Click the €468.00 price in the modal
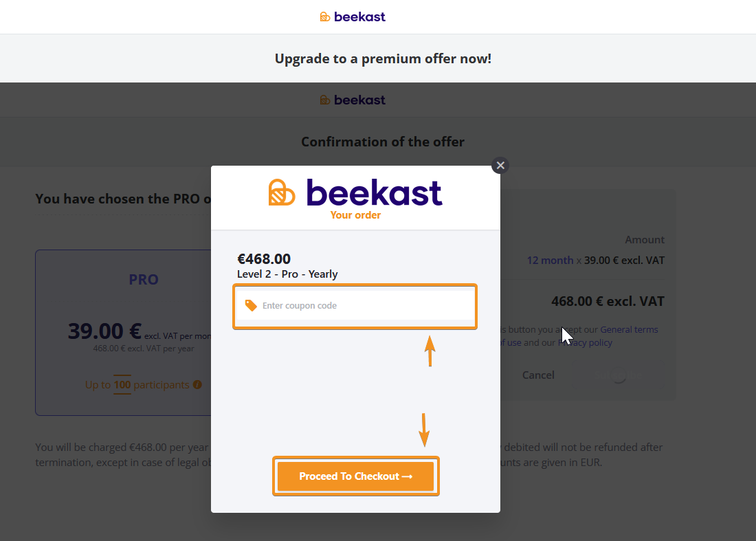This screenshot has width=756, height=541. (264, 259)
